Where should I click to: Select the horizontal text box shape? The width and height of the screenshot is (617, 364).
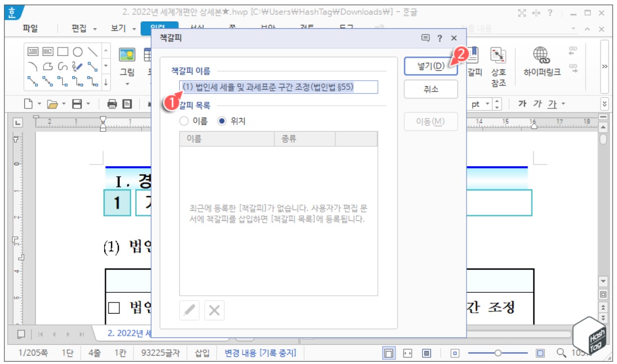(33, 51)
